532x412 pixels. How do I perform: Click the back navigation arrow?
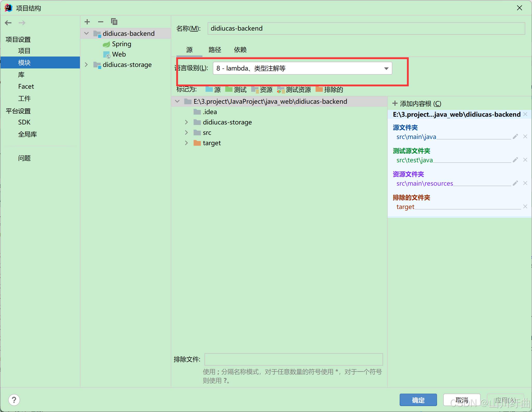8,23
